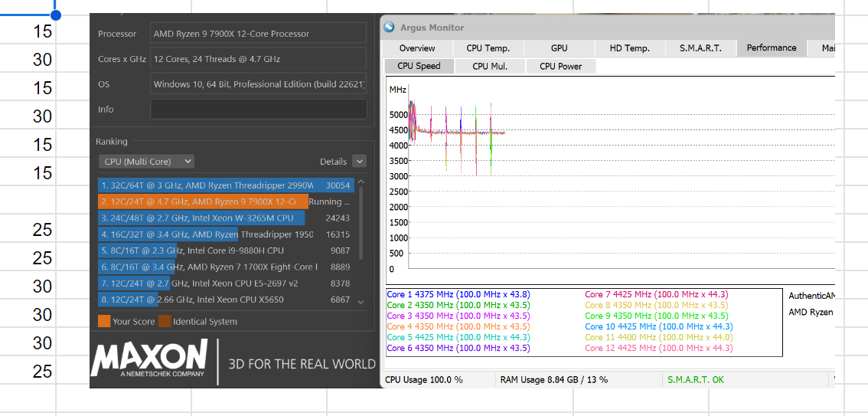Show the CPU Speed sub-tab
This screenshot has height=416, width=868.
tap(419, 66)
